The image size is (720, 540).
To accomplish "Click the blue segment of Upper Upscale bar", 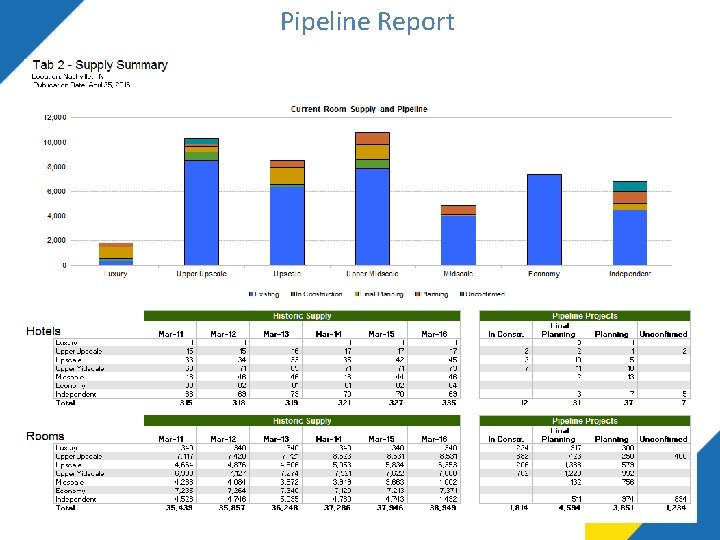I will click(201, 213).
